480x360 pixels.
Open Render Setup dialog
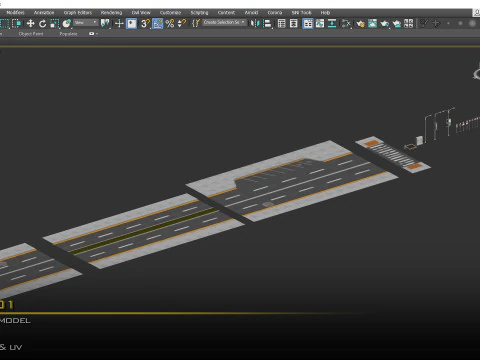pos(360,23)
